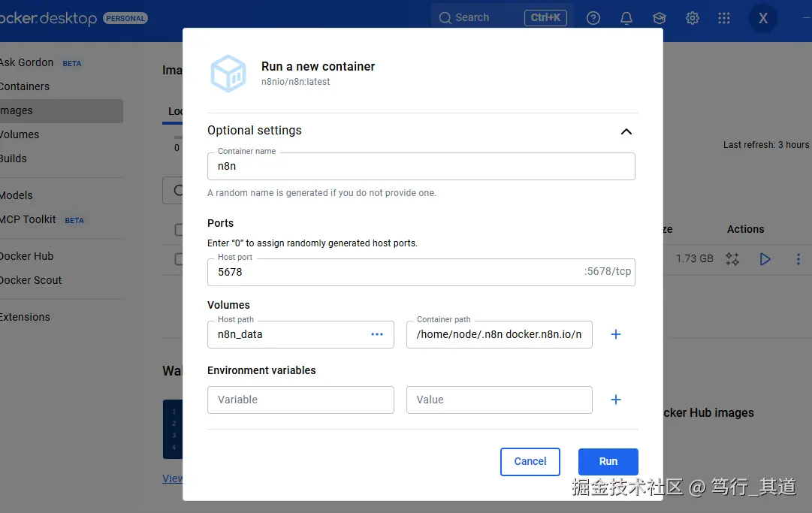Browse host path with ellipsis icon
812x513 pixels.
point(377,334)
